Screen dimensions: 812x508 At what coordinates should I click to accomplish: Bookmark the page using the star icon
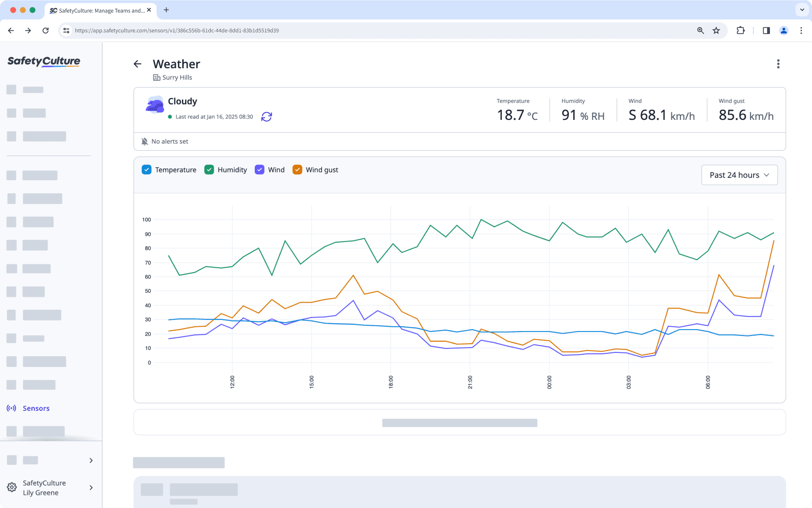716,30
